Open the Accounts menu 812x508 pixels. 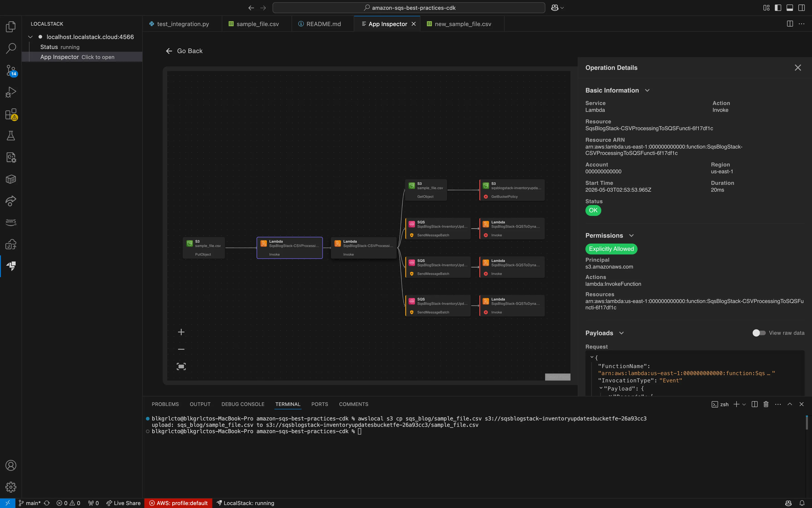(x=11, y=465)
